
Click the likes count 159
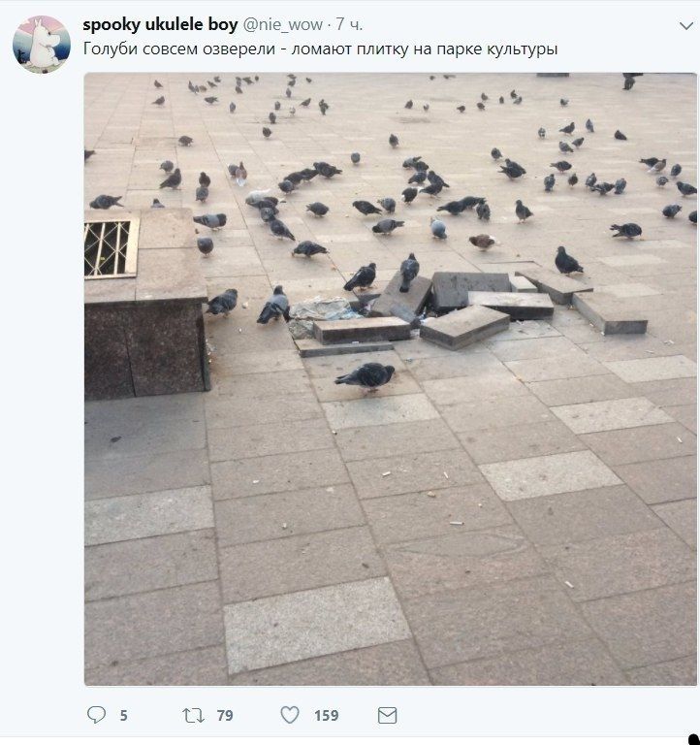point(327,716)
